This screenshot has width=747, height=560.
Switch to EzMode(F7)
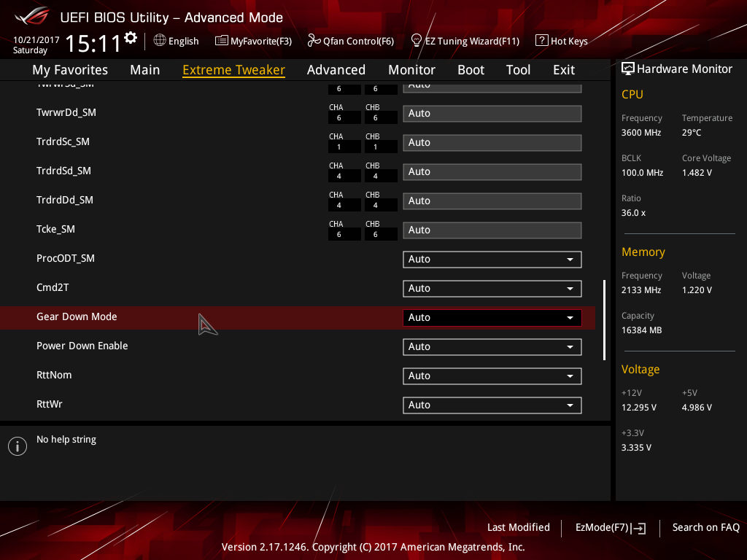(611, 528)
